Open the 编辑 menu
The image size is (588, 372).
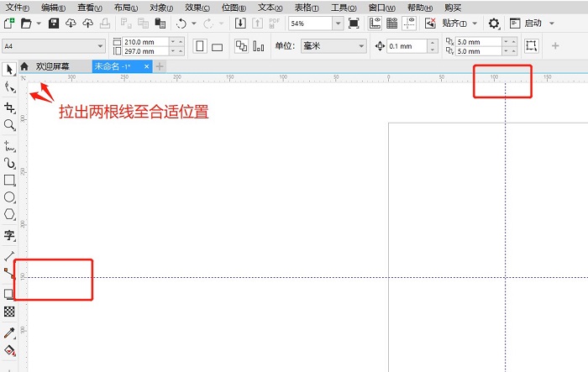[54, 8]
